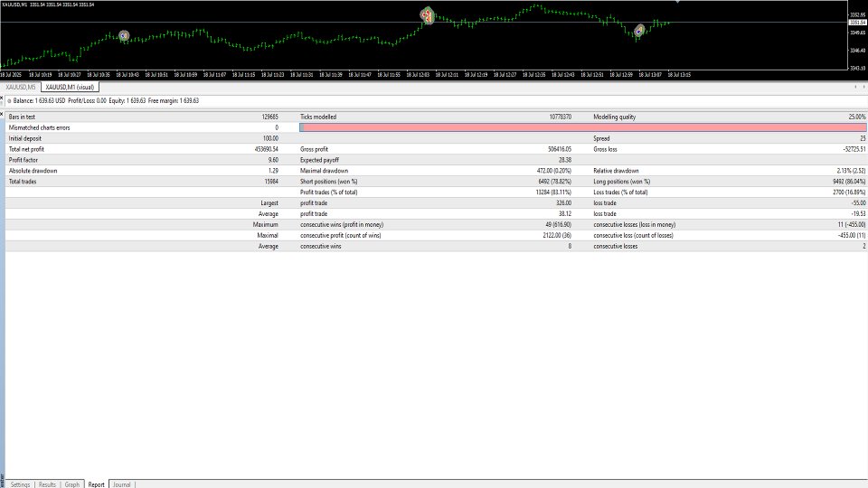
Task: Click the rightmost trade marker near 12:59
Action: (x=639, y=31)
